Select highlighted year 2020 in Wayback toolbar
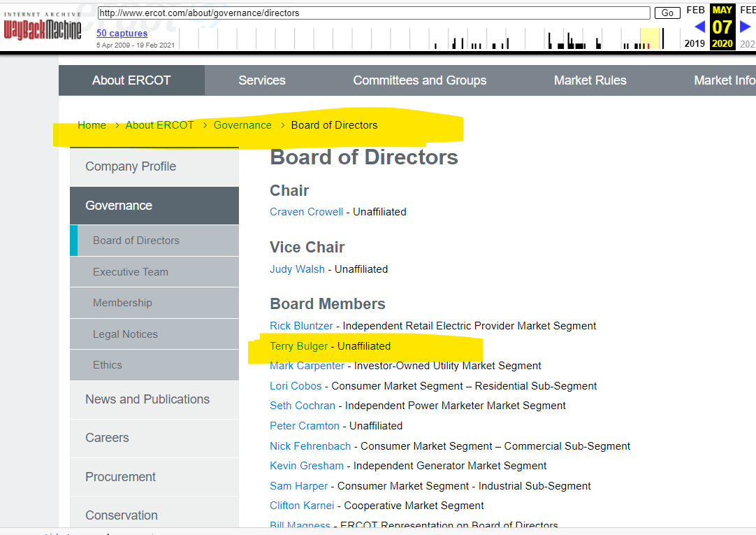The width and height of the screenshot is (756, 535). [x=722, y=43]
